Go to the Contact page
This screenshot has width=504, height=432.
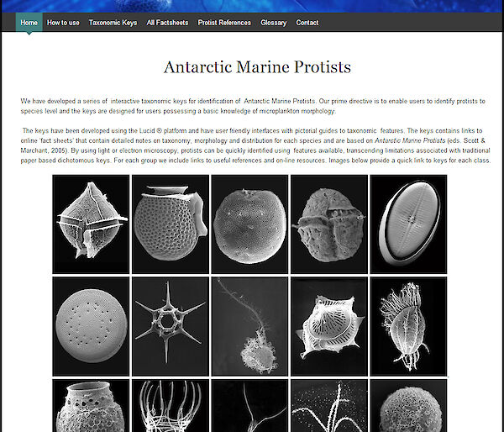(x=307, y=23)
